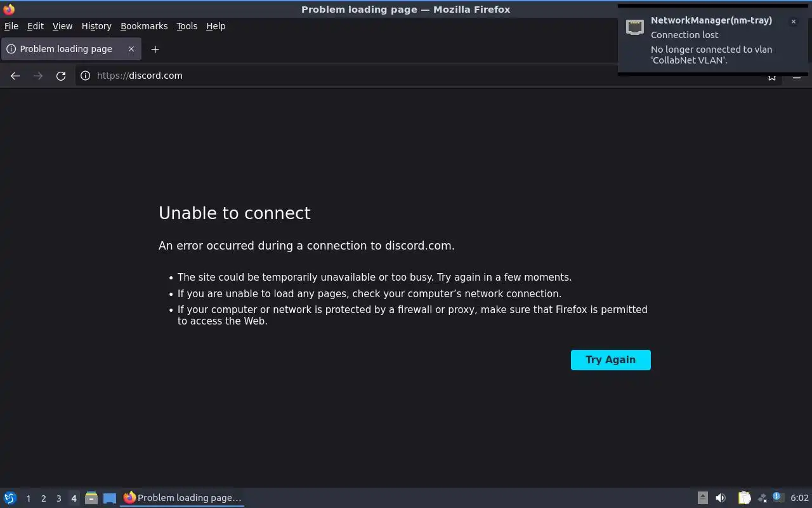Open the clipboard manager tray icon
Screen dimensions: 812x508
pos(745,498)
